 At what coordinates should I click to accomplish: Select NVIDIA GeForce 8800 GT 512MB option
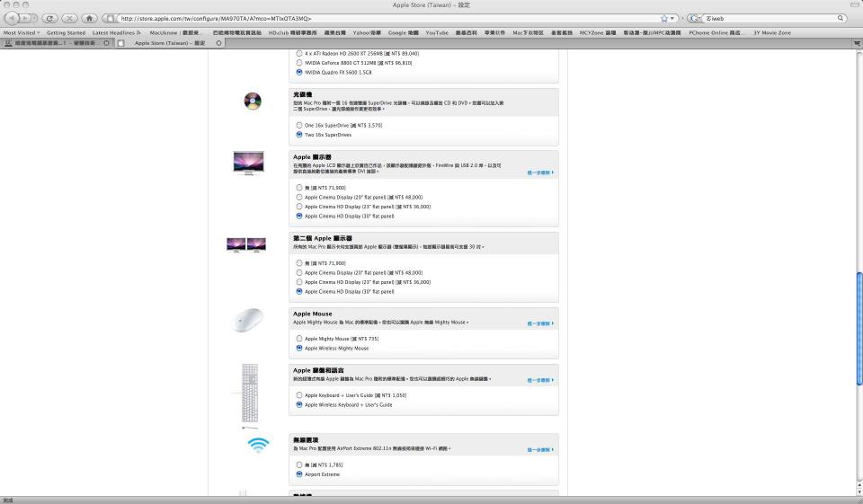pyautogui.click(x=298, y=63)
